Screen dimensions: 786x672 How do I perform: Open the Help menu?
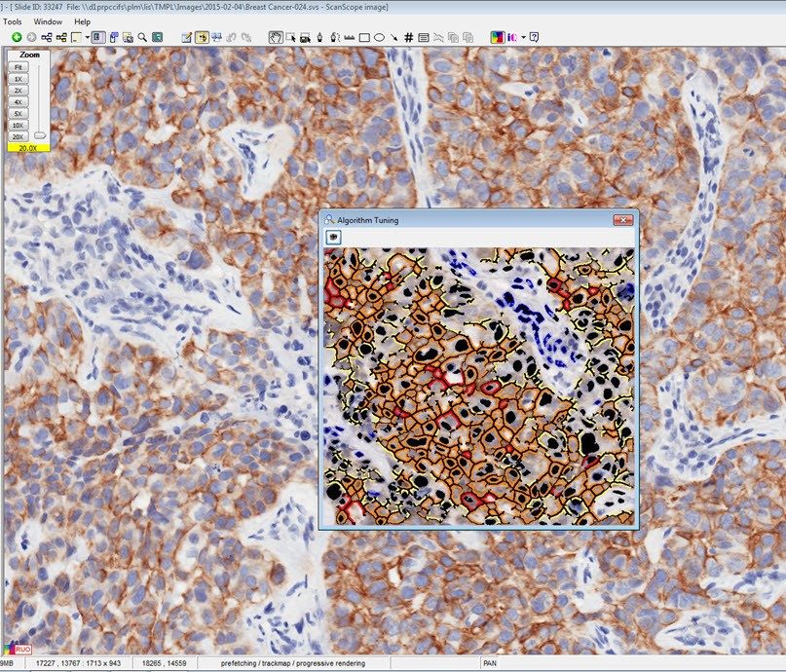83,21
